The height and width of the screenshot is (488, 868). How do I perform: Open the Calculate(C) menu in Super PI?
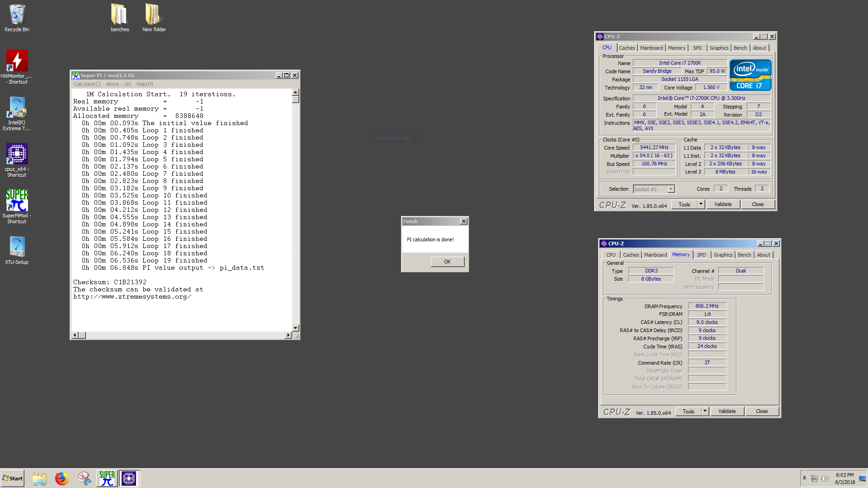(87, 84)
